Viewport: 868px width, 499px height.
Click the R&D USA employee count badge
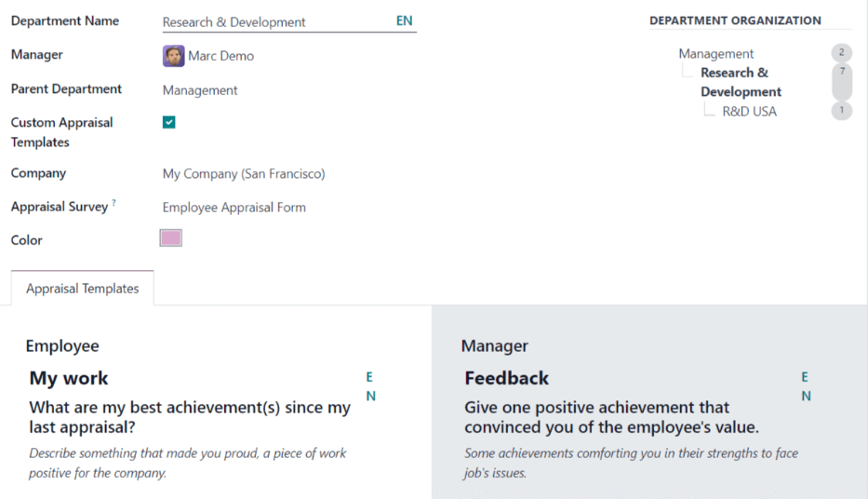click(841, 111)
